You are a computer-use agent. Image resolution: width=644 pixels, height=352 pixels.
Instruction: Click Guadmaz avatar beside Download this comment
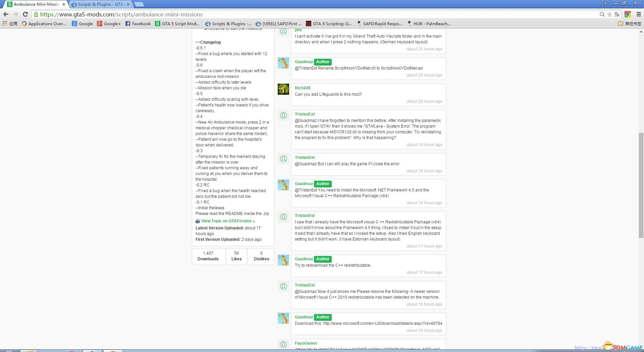283,318
